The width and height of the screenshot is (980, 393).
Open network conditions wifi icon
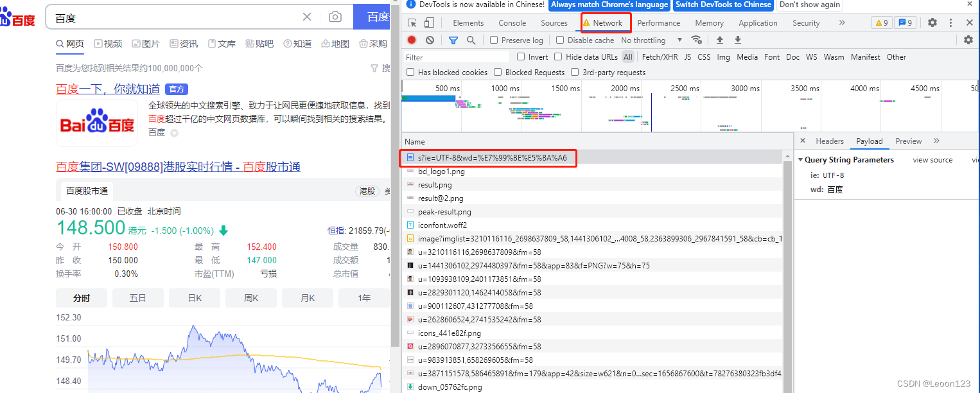coord(696,40)
